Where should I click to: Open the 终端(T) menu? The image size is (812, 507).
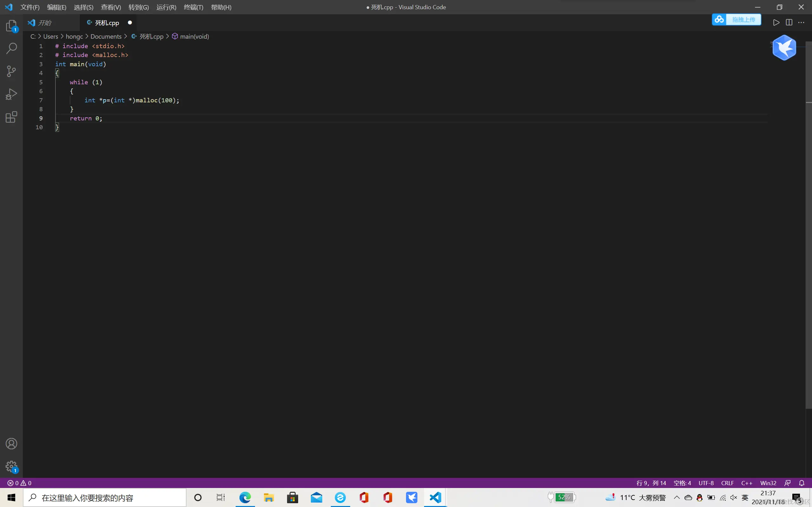(193, 7)
